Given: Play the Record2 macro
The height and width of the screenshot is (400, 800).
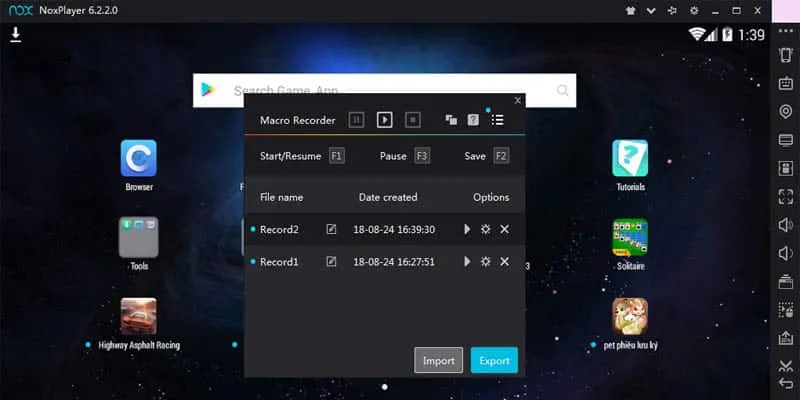Looking at the screenshot, I should [x=467, y=229].
